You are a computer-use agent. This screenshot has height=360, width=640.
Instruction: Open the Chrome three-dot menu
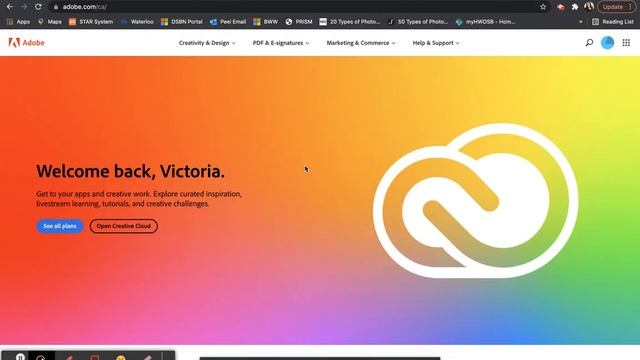click(x=630, y=7)
